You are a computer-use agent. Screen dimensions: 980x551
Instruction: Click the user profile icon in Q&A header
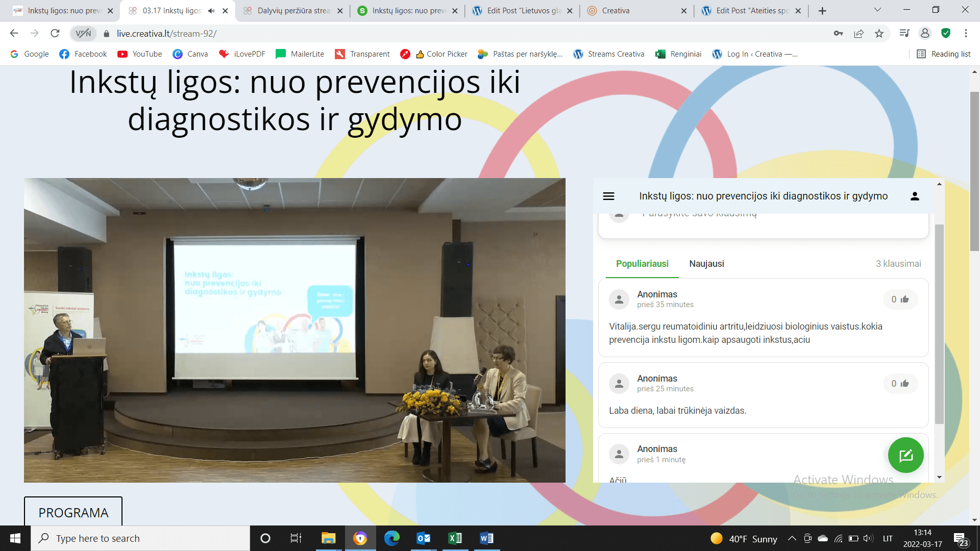click(x=915, y=196)
